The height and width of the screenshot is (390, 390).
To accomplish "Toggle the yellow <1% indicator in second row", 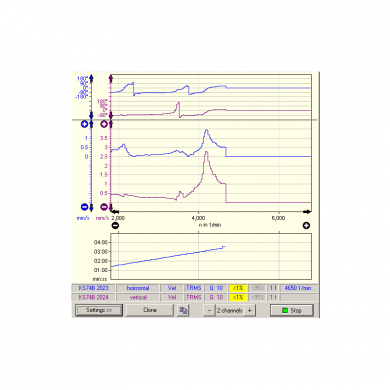I will coord(238,297).
